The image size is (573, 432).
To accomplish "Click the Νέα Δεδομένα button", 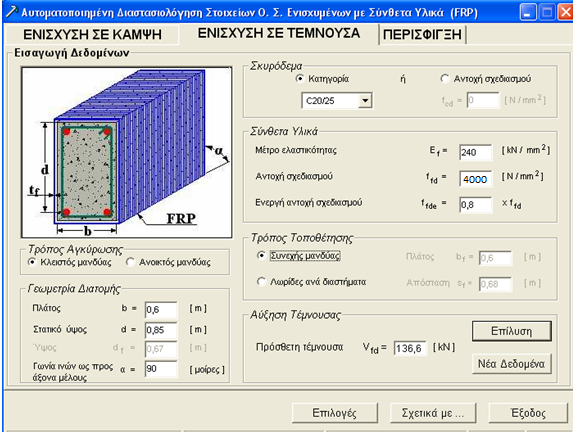I will [512, 364].
